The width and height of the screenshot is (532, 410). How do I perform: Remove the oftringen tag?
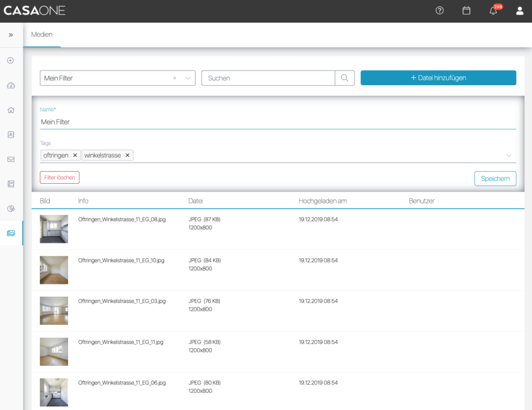(75, 155)
